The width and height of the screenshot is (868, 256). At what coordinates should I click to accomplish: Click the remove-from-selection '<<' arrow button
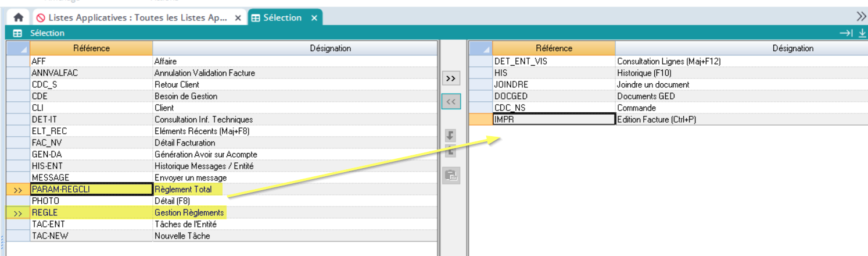[450, 101]
